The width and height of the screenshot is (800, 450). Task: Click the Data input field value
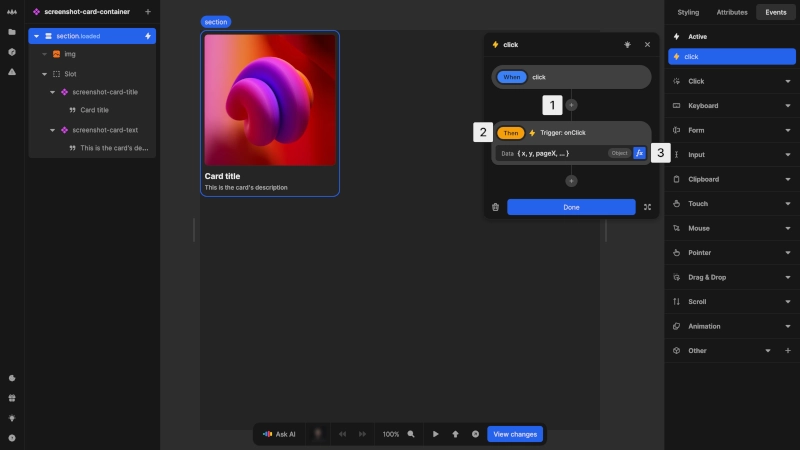pos(543,153)
